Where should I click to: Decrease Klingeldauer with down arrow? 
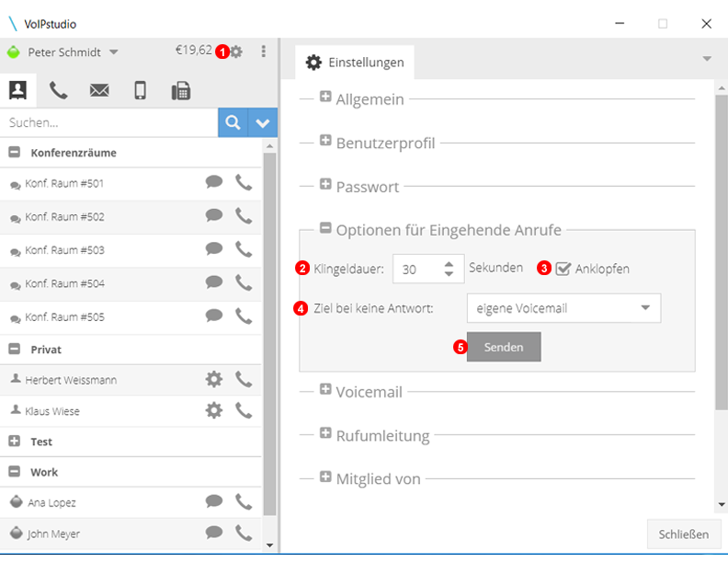pyautogui.click(x=449, y=273)
